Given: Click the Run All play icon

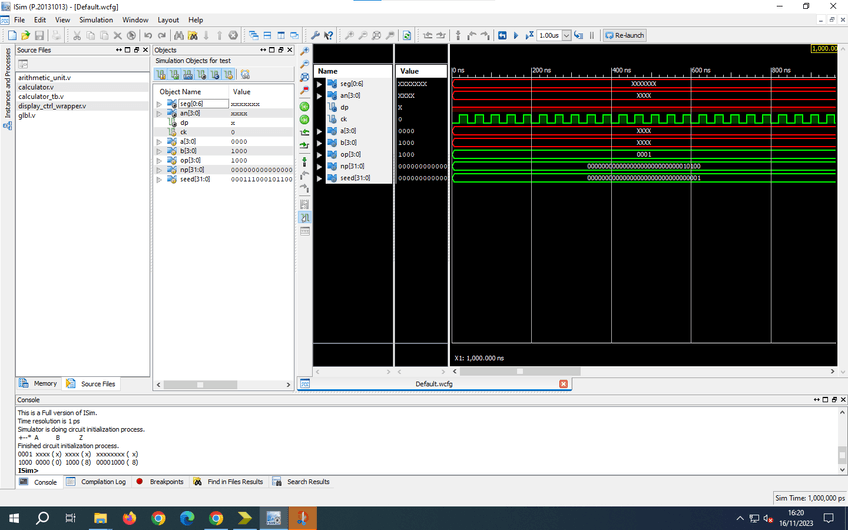Looking at the screenshot, I should (x=516, y=35).
